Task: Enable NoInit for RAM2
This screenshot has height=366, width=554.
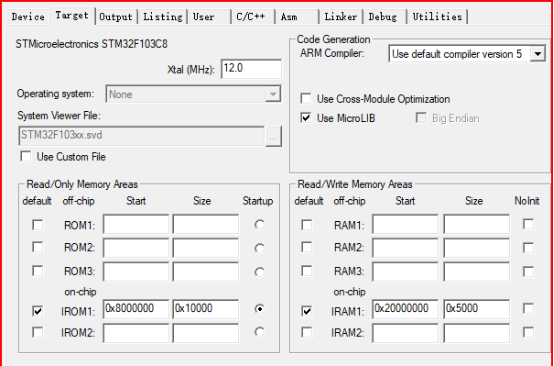Action: click(x=529, y=248)
